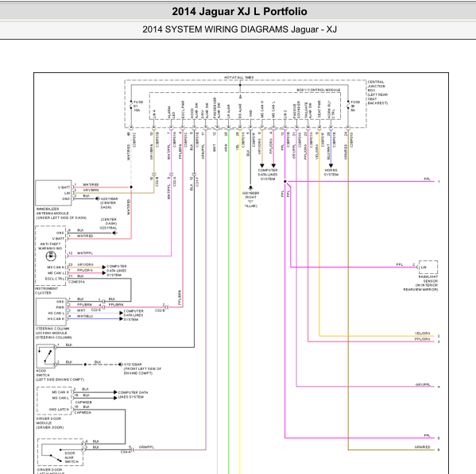
Task: Click the 'WHT/BLU' wire label
Action: click(85, 316)
